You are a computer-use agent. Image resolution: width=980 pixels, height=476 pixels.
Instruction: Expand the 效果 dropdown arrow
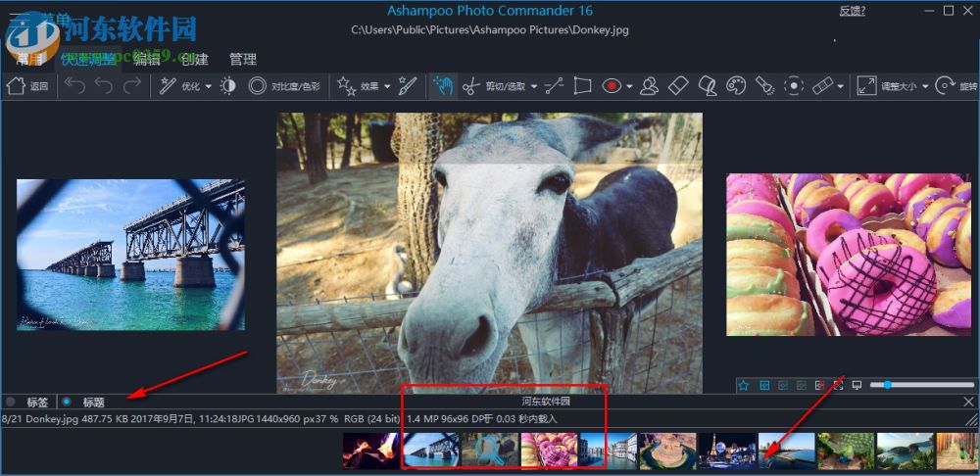(387, 86)
